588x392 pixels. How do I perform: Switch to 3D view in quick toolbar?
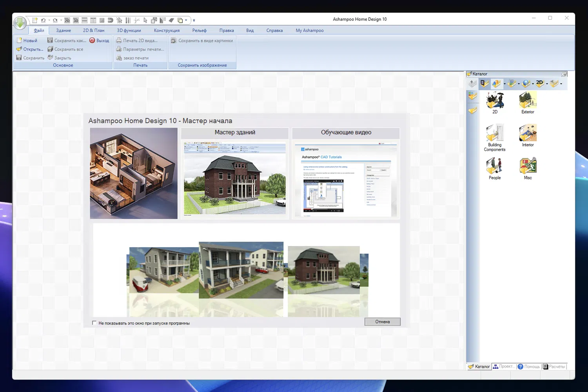76,20
